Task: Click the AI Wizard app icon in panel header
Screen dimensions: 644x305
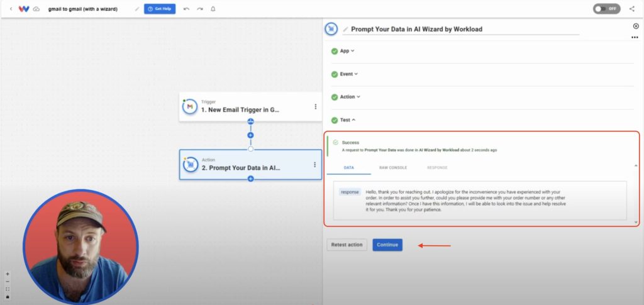Action: click(331, 29)
